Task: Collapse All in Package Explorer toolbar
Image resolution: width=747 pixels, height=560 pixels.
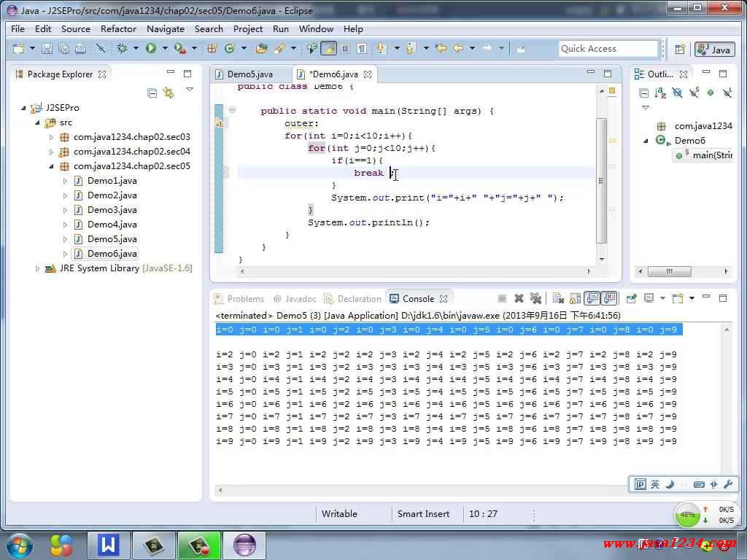Action: coord(152,93)
